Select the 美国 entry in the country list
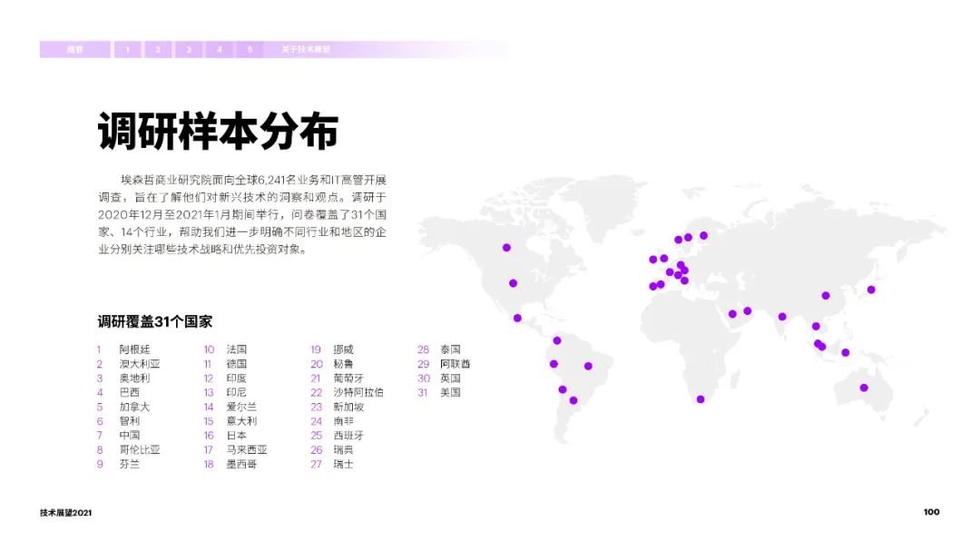The width and height of the screenshot is (980, 551). click(x=450, y=393)
